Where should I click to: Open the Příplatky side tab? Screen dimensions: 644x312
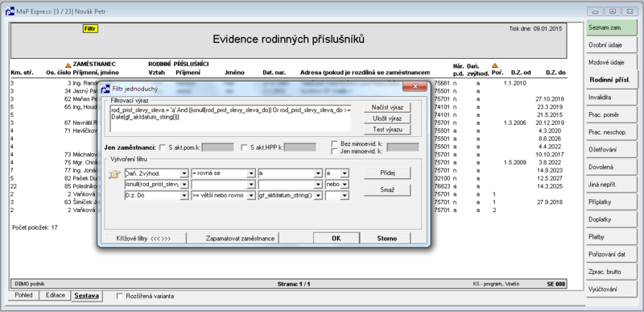611,202
